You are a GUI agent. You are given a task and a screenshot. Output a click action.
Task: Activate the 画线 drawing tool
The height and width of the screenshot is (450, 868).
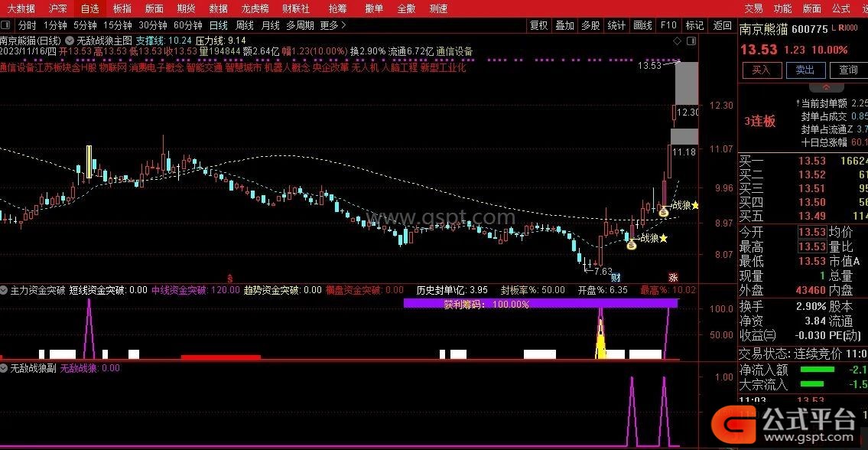tap(642, 25)
